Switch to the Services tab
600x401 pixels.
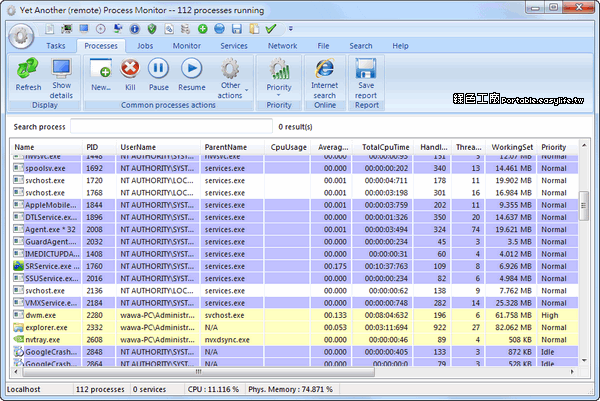tap(234, 46)
